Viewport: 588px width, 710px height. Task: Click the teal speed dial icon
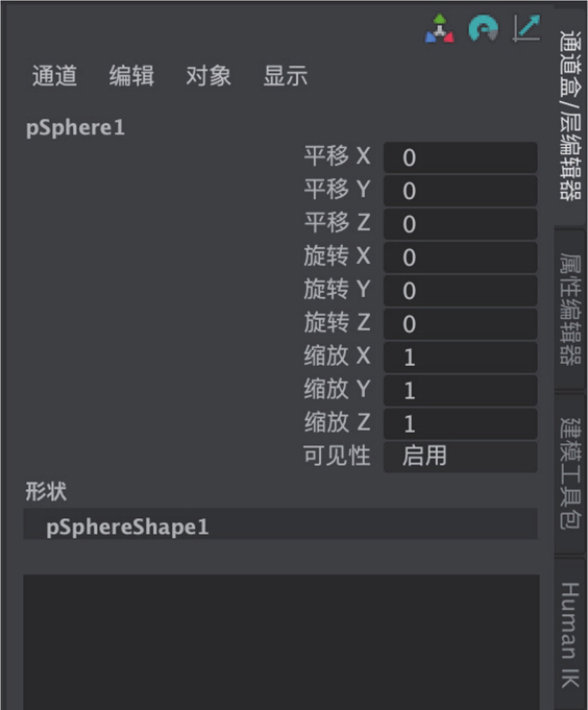[x=483, y=28]
